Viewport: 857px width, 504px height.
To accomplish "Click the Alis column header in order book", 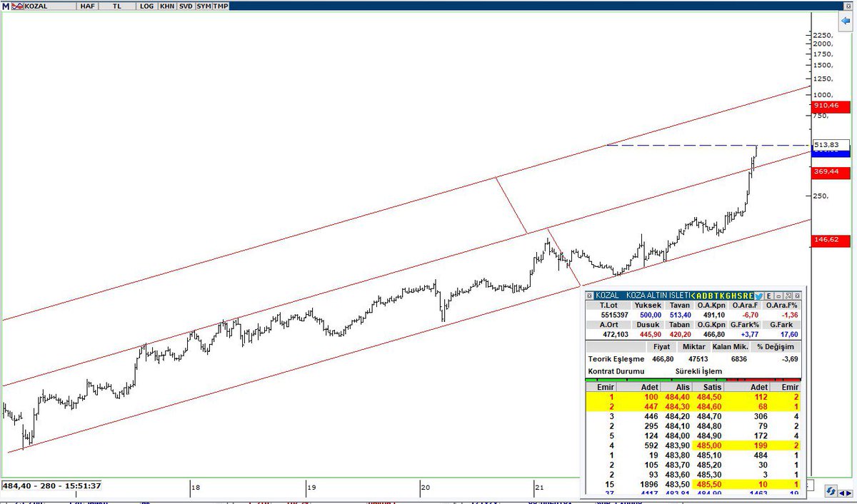I will (x=677, y=386).
